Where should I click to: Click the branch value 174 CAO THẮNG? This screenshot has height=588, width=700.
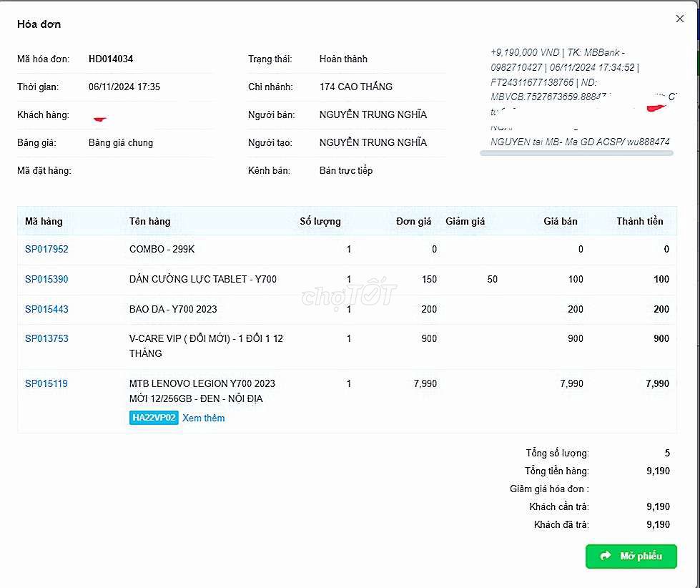[356, 87]
